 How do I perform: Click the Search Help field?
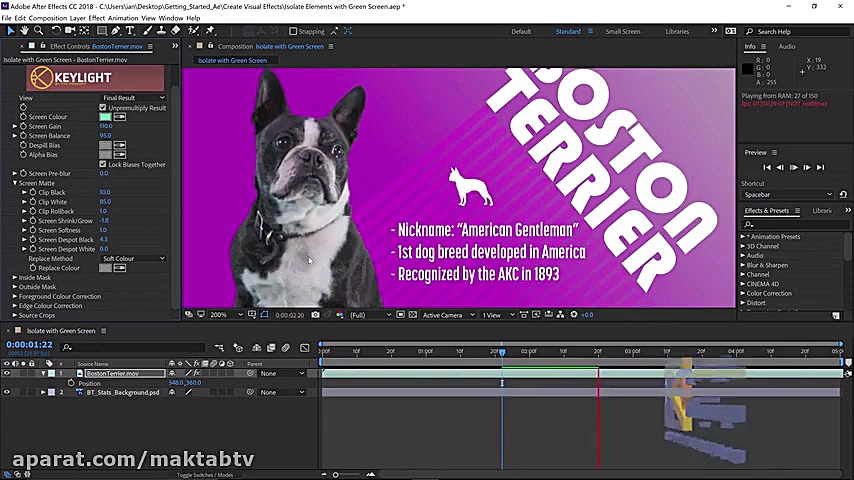point(792,31)
